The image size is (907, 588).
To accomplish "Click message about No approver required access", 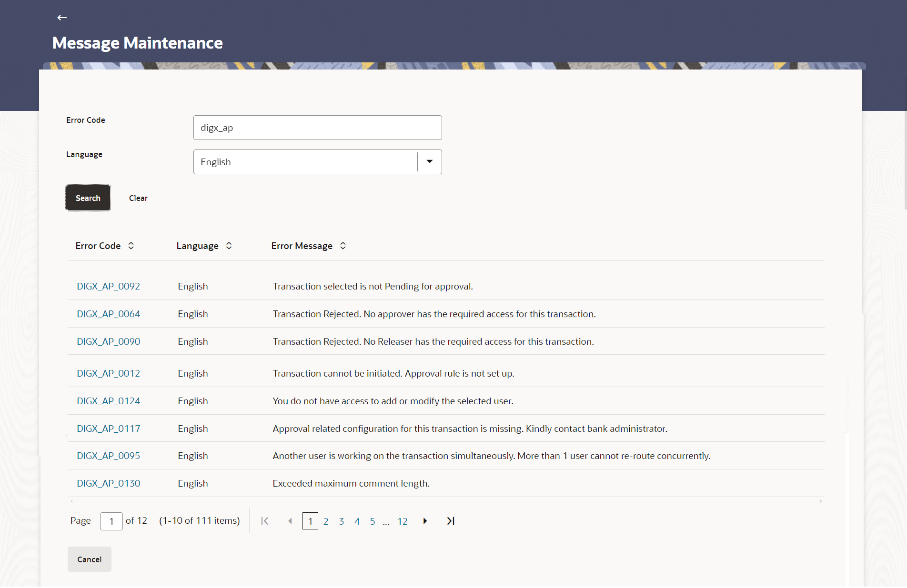I will [434, 314].
